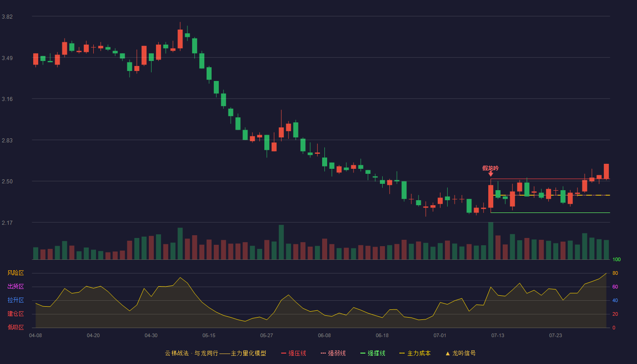Click the blue 40 indicator scale value
The height and width of the screenshot is (364, 637).
pos(615,300)
